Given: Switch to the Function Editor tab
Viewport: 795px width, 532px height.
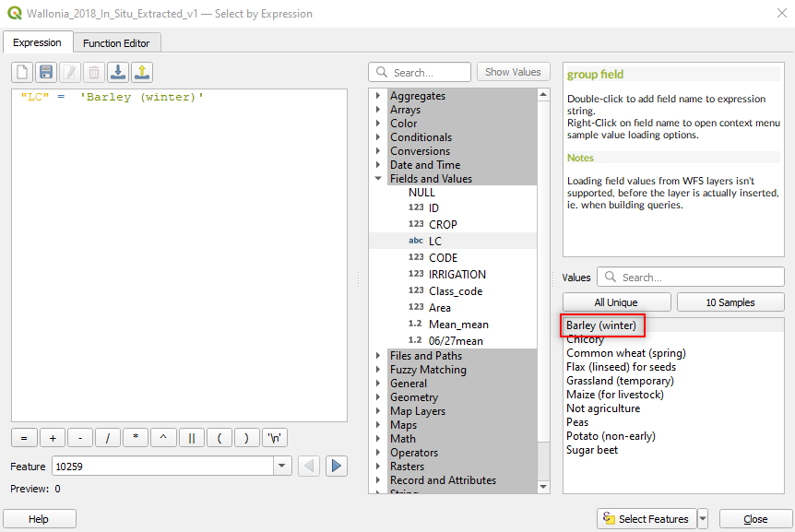Looking at the screenshot, I should [116, 43].
